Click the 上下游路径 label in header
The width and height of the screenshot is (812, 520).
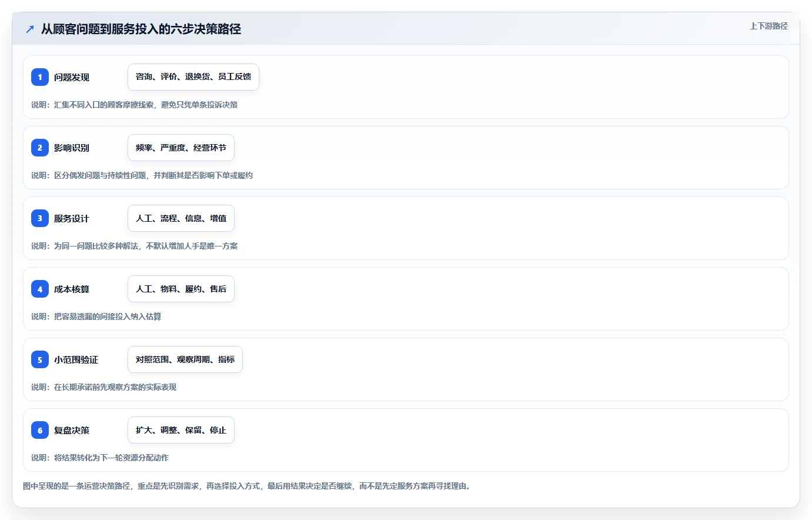(x=768, y=26)
